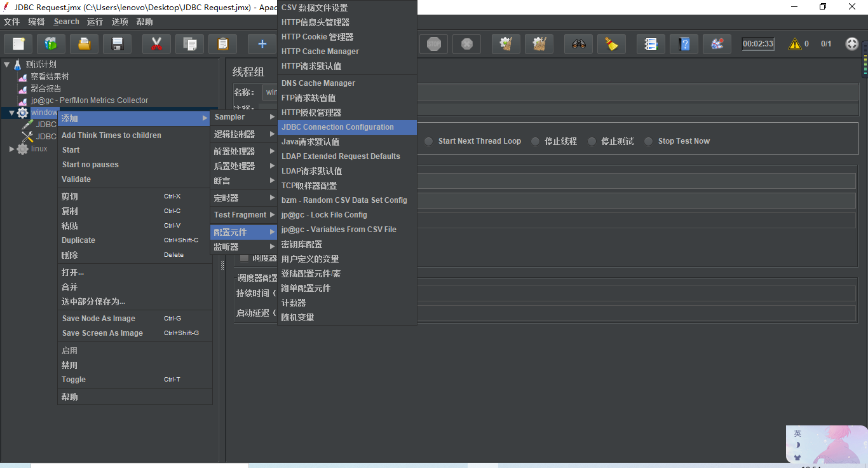
Task: Open the Search menu
Action: coord(67,22)
